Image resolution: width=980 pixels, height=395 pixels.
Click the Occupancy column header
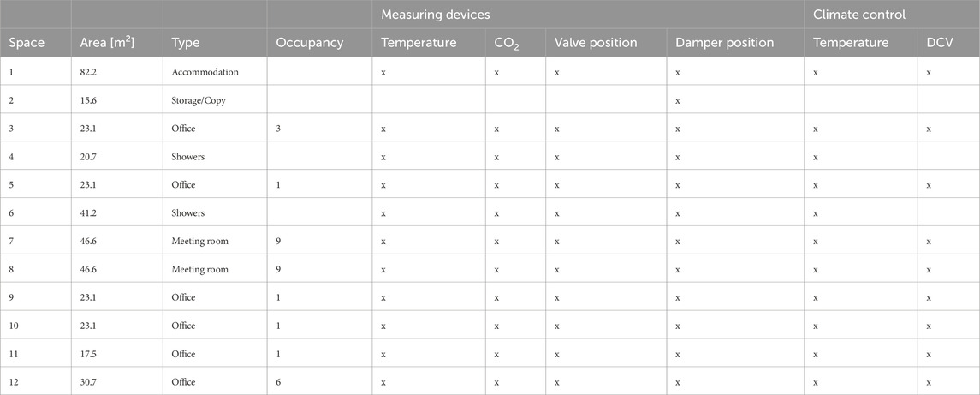[x=309, y=43]
